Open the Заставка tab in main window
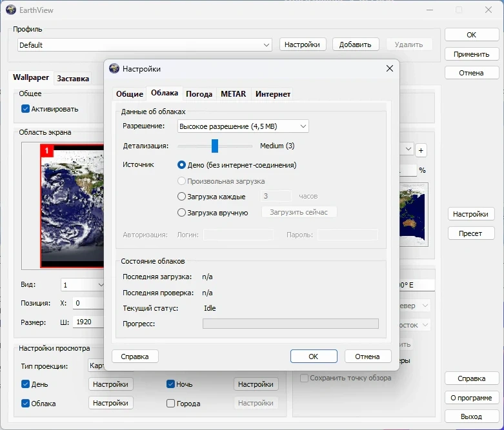Viewport: 504px width, 430px height. pyautogui.click(x=73, y=79)
